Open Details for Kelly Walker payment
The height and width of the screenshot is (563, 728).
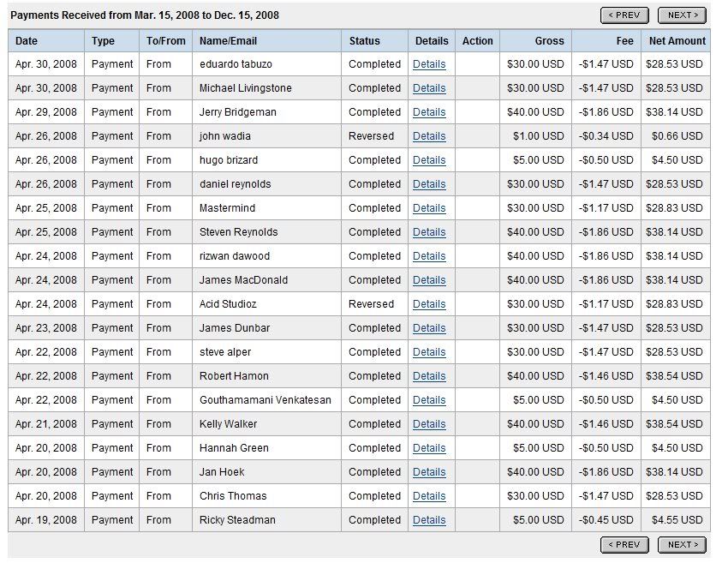[429, 424]
